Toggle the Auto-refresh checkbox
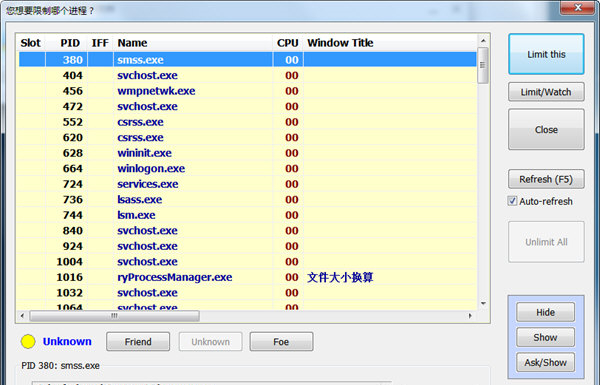This screenshot has width=600, height=385. coord(512,201)
